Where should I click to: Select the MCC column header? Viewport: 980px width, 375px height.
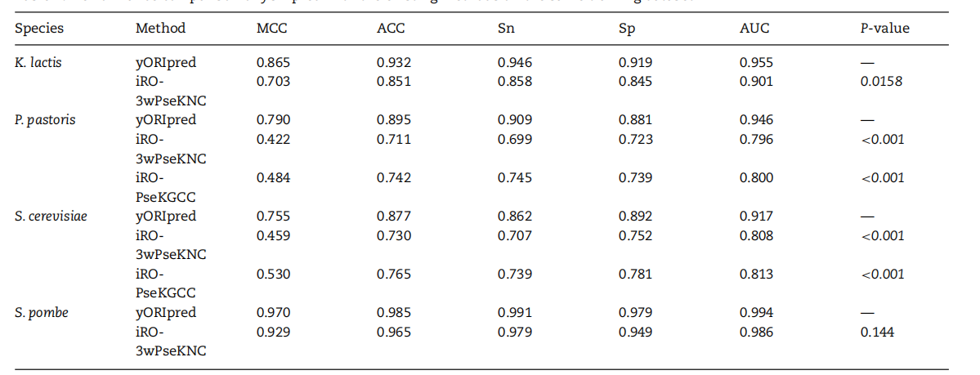[271, 28]
